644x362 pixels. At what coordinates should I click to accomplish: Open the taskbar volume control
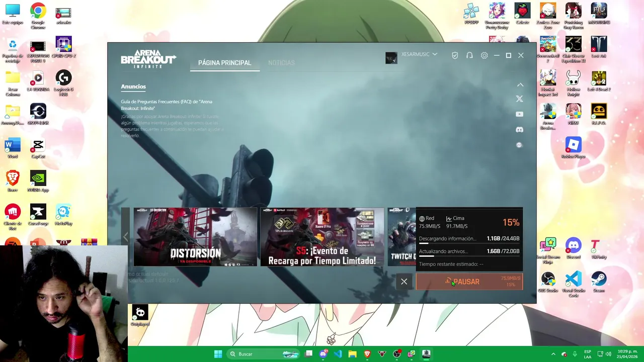coord(608,354)
